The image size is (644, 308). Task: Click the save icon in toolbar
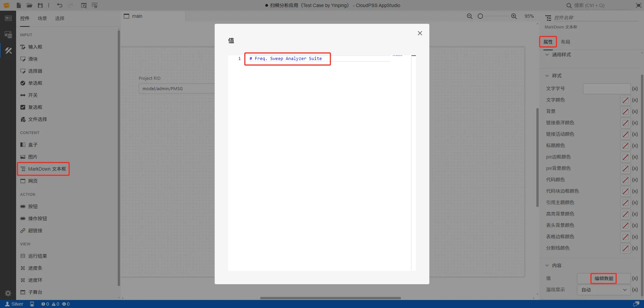[40, 5]
